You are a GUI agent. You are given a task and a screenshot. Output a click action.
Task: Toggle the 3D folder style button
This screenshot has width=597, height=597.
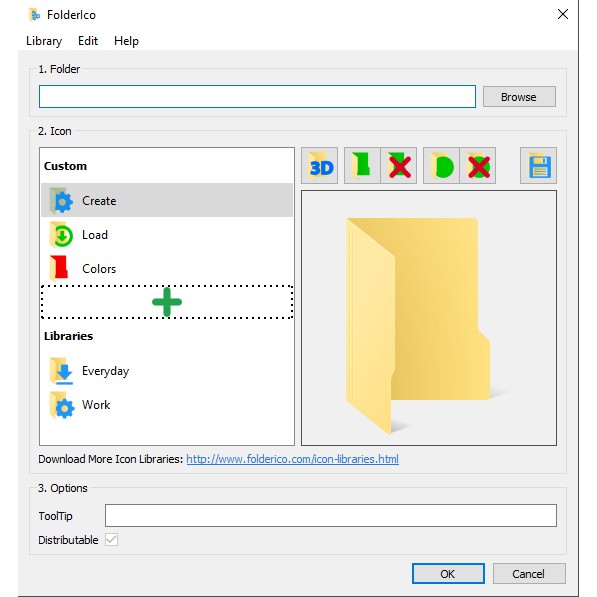[319, 166]
